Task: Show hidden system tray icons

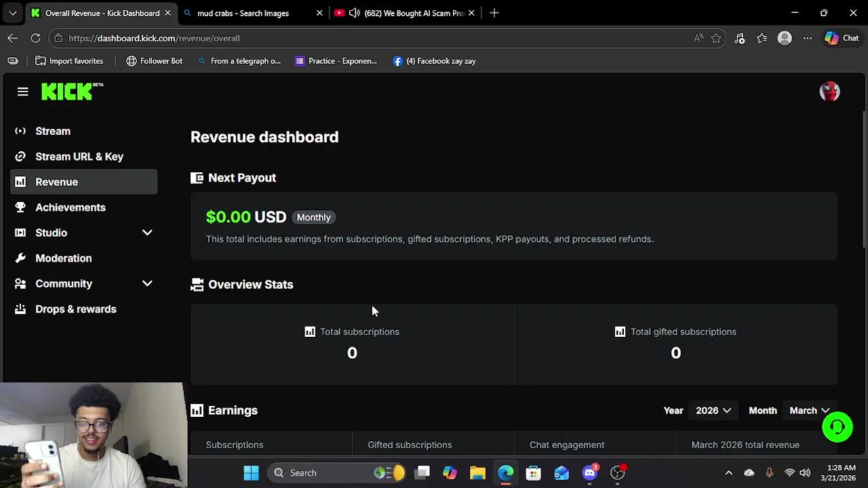Action: click(x=728, y=473)
